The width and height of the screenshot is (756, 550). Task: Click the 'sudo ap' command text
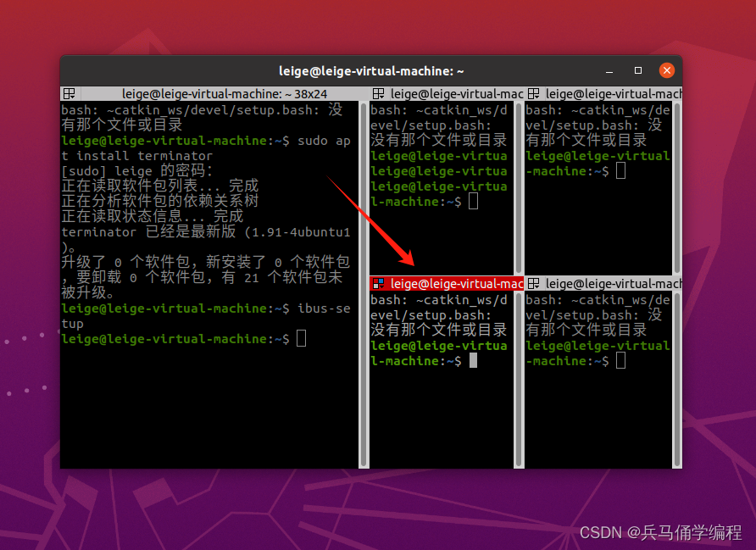click(324, 141)
